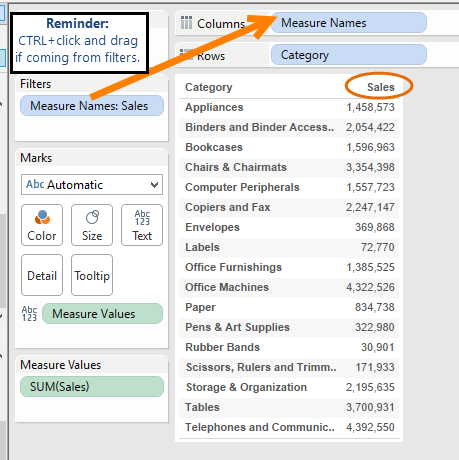Click the Abc 123 icon beside Measure Values
Viewport: 459px width, 460px height.
(29, 314)
